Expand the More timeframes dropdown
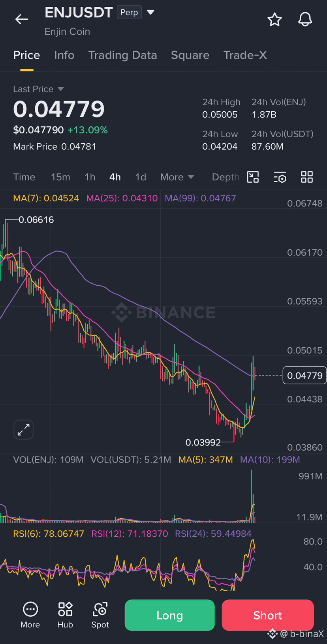Image resolution: width=327 pixels, height=644 pixels. [x=177, y=177]
